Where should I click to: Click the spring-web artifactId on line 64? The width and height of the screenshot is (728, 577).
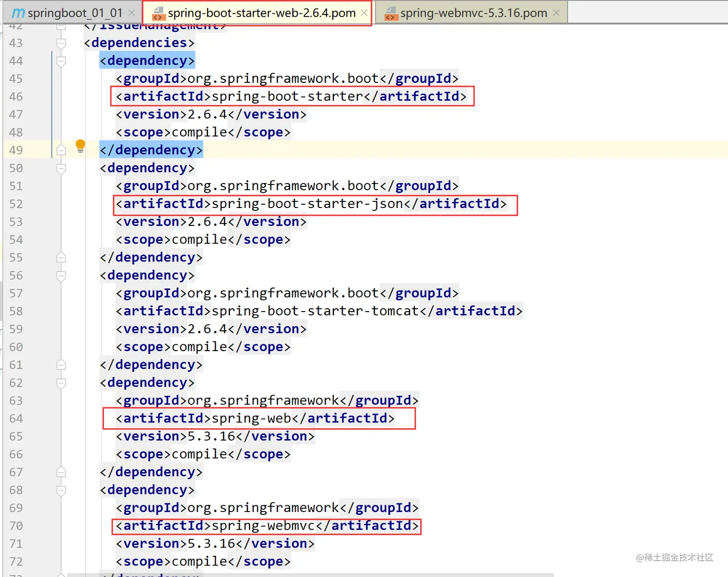[255, 419]
